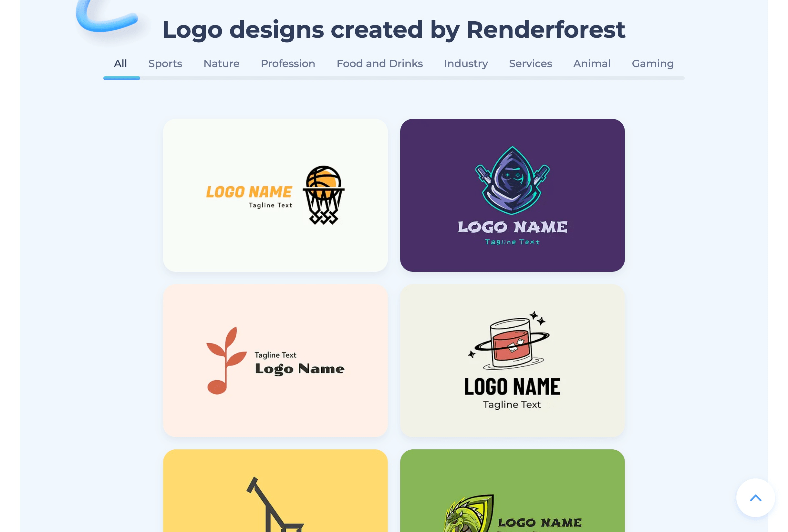Expand the Services category filter
Viewport: 788px width, 532px height.
point(530,64)
